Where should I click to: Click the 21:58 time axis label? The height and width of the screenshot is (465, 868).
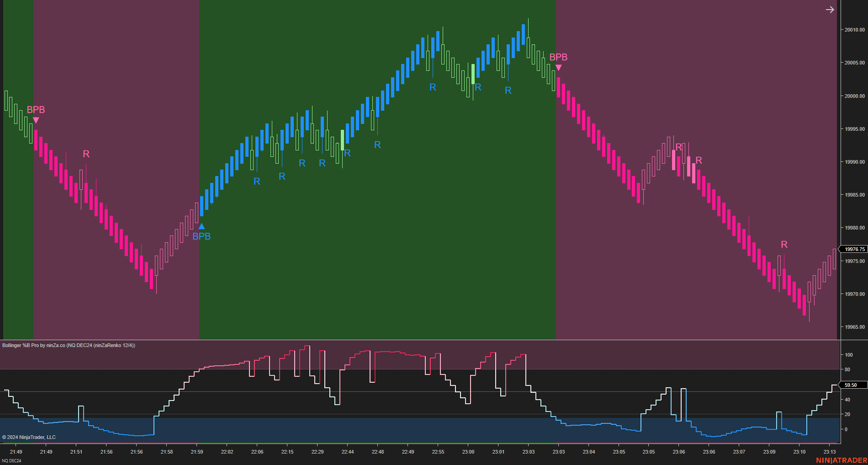(167, 452)
